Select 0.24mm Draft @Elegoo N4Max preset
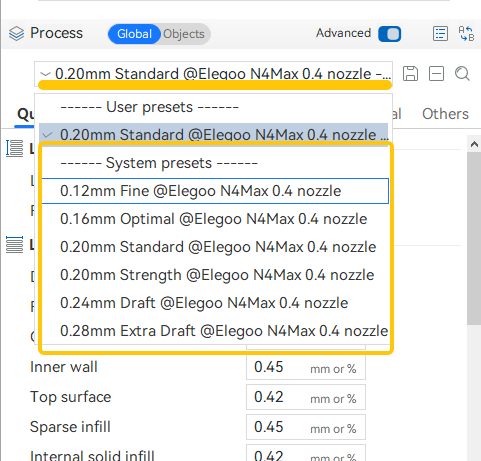 pyautogui.click(x=215, y=303)
